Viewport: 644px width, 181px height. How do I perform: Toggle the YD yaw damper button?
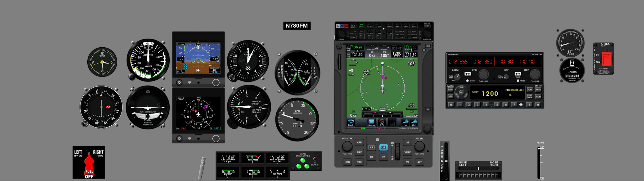383,157
